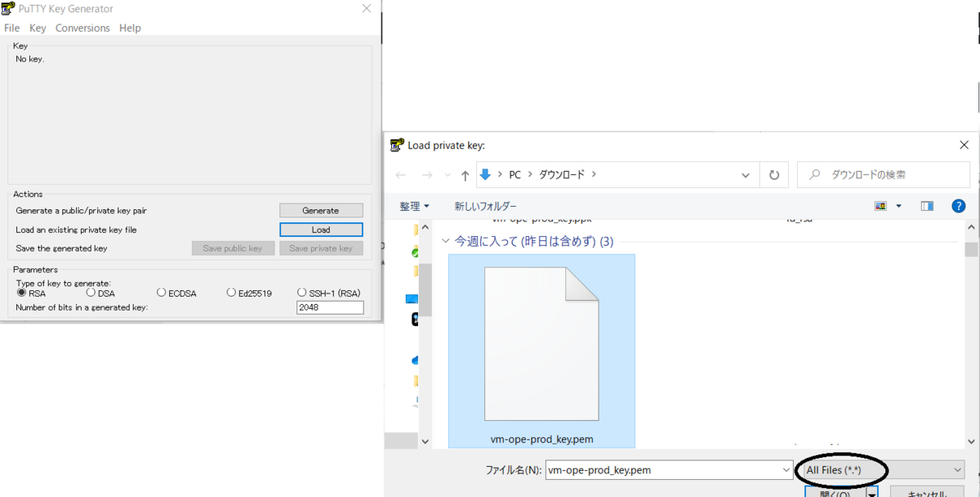Open the Conversions menu
Viewport: 980px width, 497px height.
click(x=82, y=28)
